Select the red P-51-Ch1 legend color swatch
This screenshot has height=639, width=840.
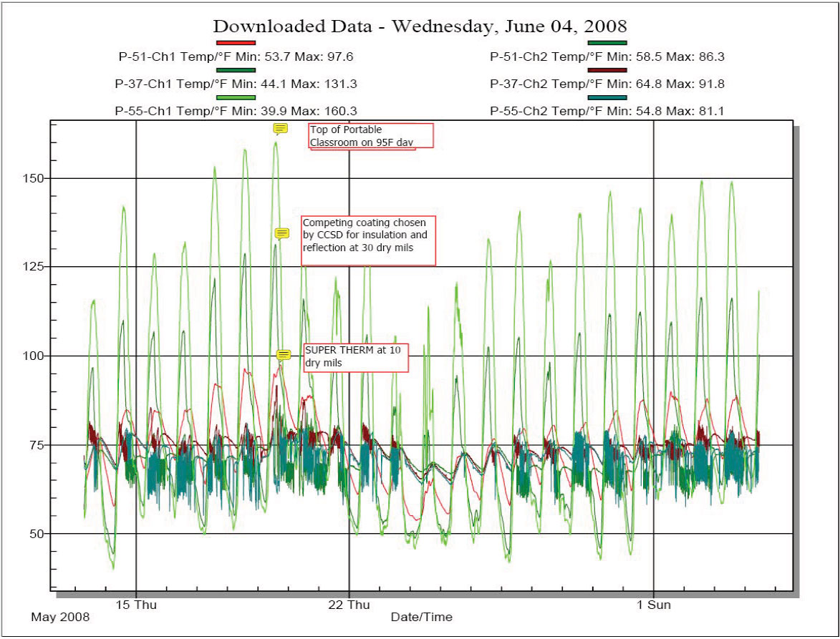[236, 43]
